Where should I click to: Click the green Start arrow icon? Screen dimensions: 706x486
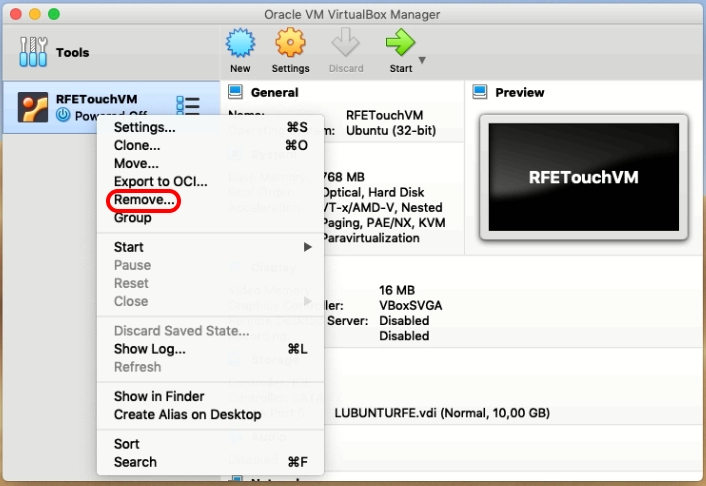pos(400,45)
